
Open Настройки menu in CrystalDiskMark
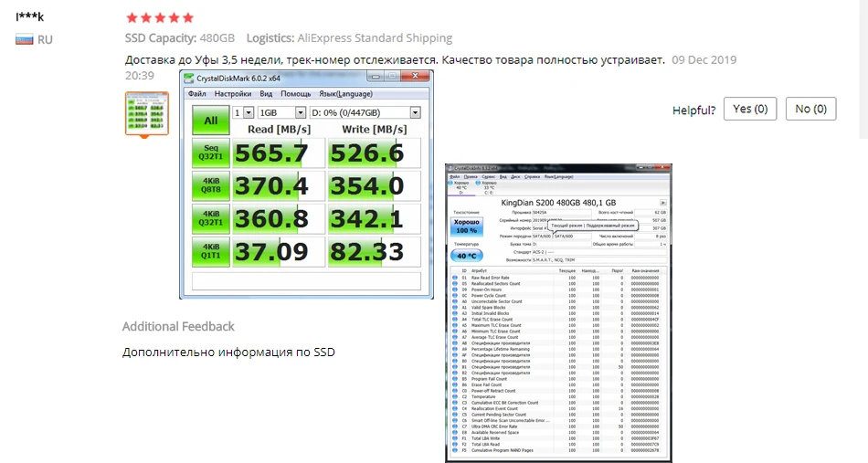[232, 93]
